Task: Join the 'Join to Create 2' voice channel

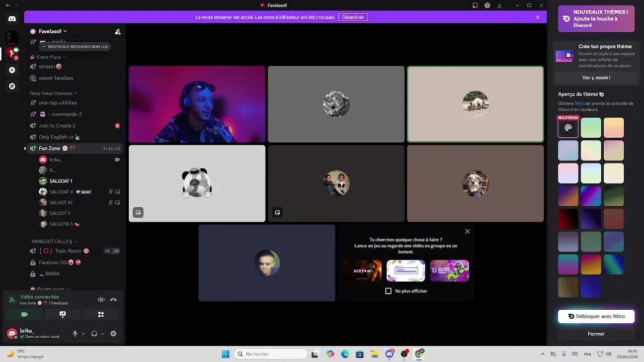Action: [x=75, y=126]
